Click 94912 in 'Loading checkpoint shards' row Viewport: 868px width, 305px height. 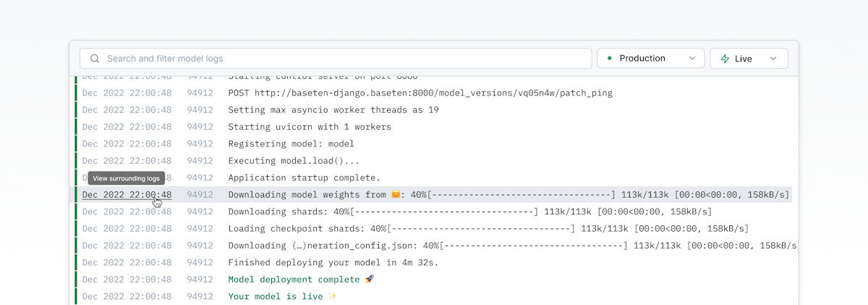200,229
